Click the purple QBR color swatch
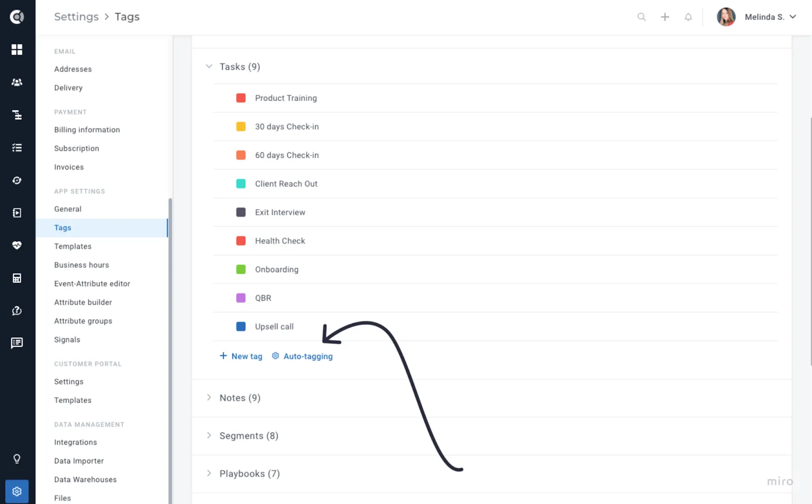812x504 pixels. tap(241, 298)
